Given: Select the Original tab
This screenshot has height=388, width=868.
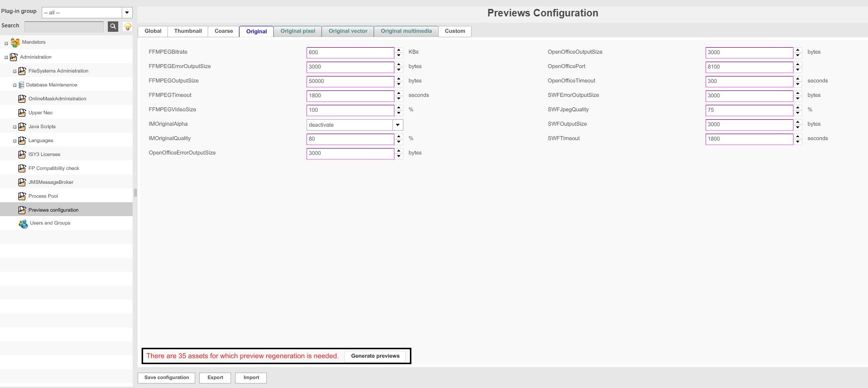Looking at the screenshot, I should pyautogui.click(x=256, y=31).
